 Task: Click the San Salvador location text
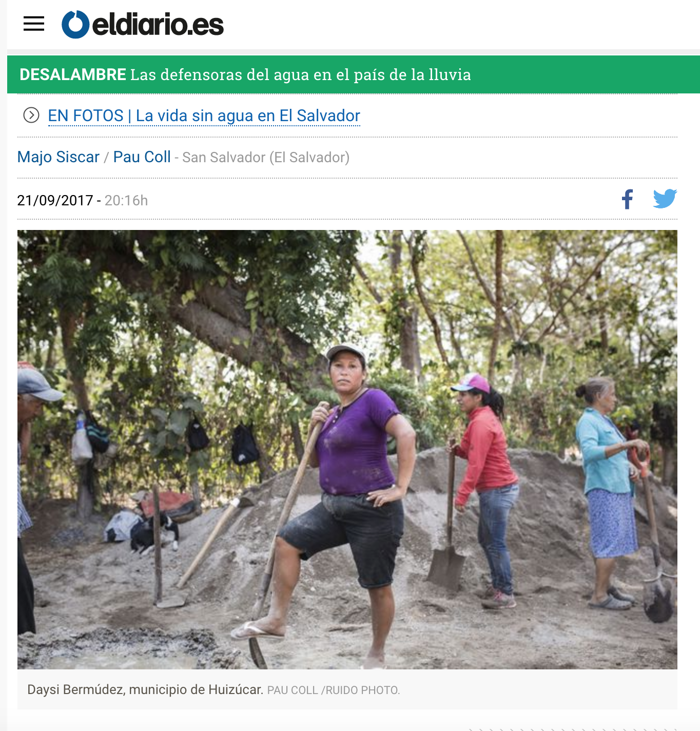pos(266,157)
